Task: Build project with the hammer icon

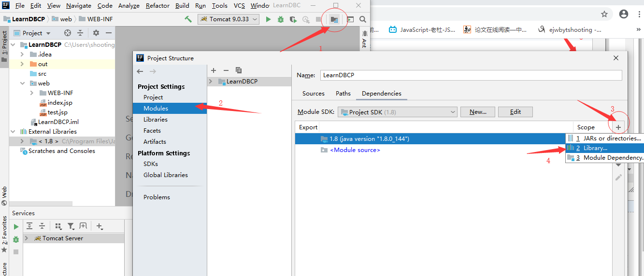Action: 188,19
